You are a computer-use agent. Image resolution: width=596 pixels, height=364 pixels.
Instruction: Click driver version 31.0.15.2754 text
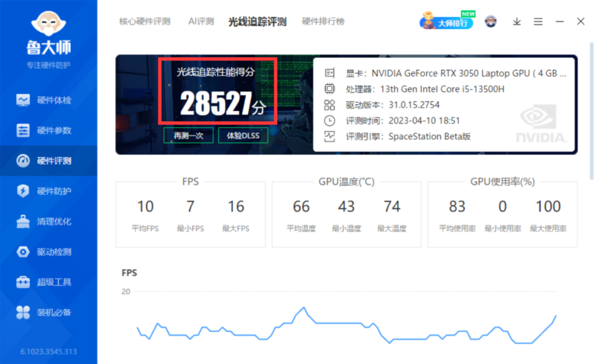pyautogui.click(x=414, y=105)
